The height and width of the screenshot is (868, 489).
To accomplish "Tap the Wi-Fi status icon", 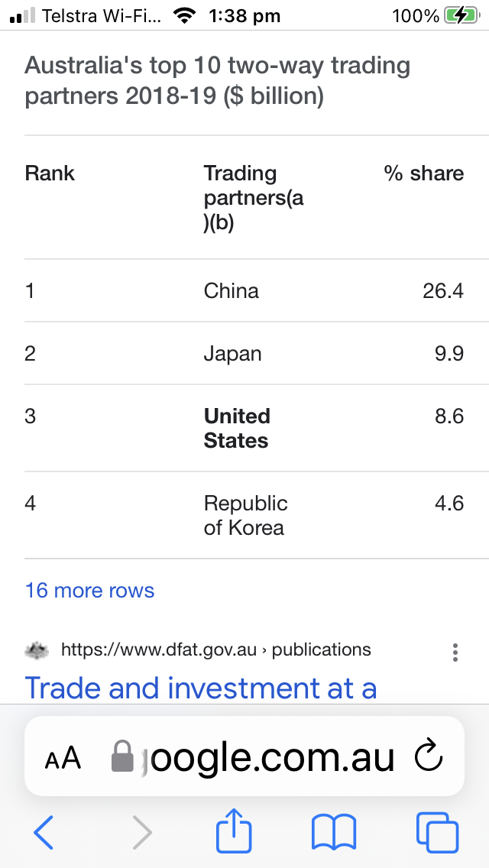I will point(185,16).
